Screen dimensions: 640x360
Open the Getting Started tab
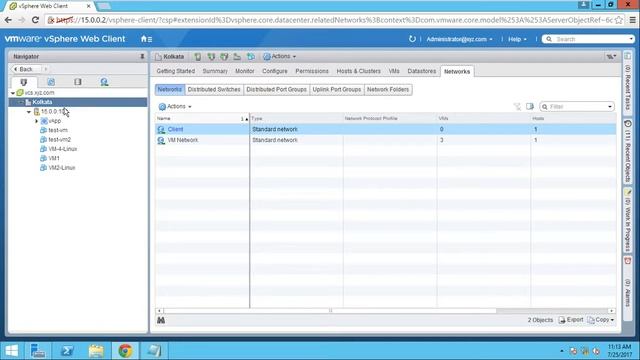point(176,71)
